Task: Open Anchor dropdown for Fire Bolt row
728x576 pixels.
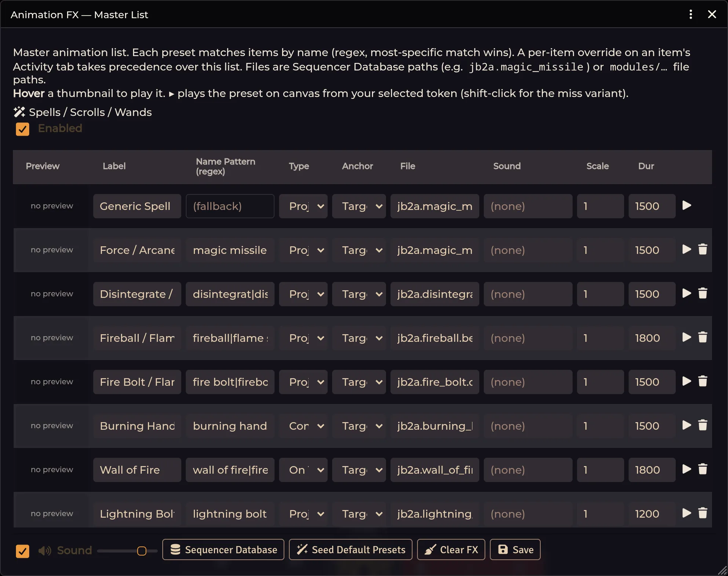Action: click(x=359, y=382)
